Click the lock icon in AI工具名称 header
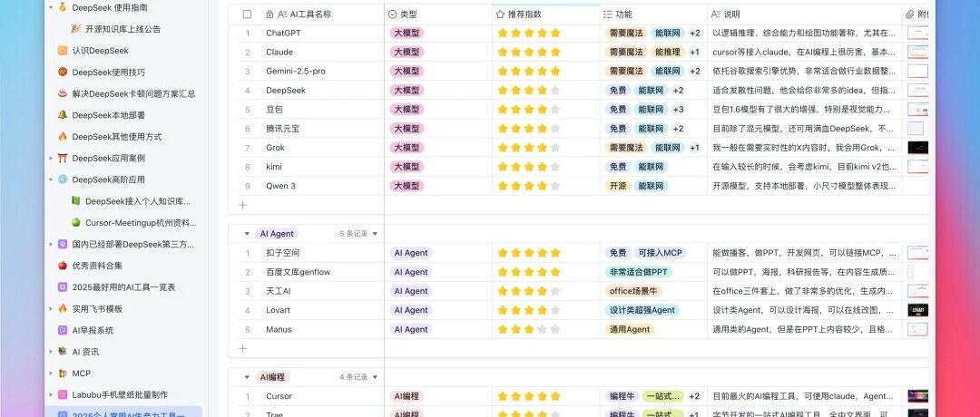The width and height of the screenshot is (980, 417). pos(269,15)
